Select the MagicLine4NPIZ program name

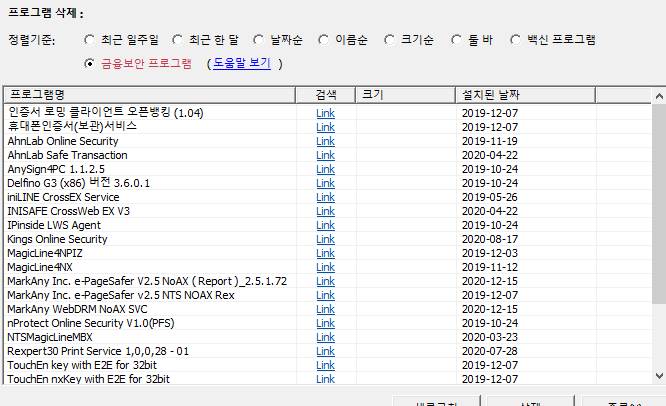pos(45,253)
